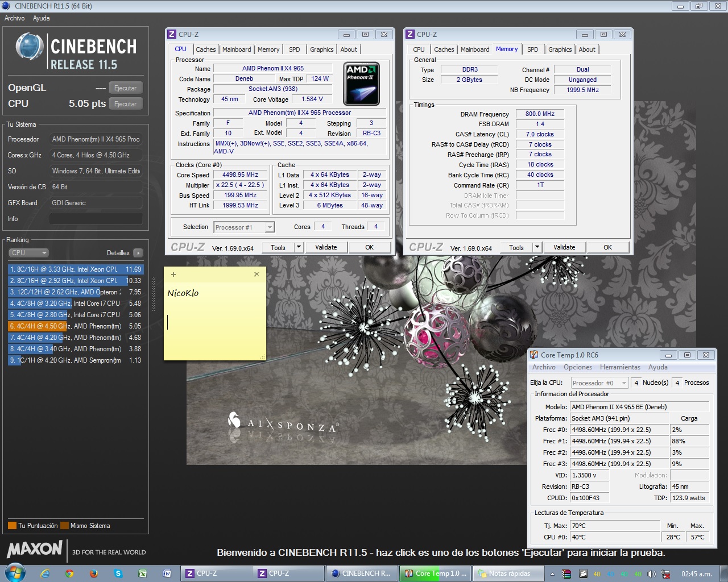Click Tools button in left CPU-Z window

point(278,247)
